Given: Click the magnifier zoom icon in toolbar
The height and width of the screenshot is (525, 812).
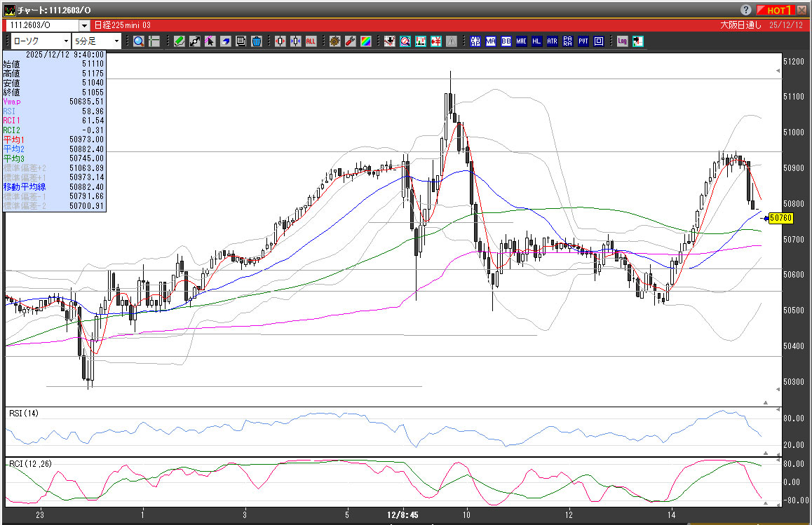Looking at the screenshot, I should pyautogui.click(x=138, y=41).
